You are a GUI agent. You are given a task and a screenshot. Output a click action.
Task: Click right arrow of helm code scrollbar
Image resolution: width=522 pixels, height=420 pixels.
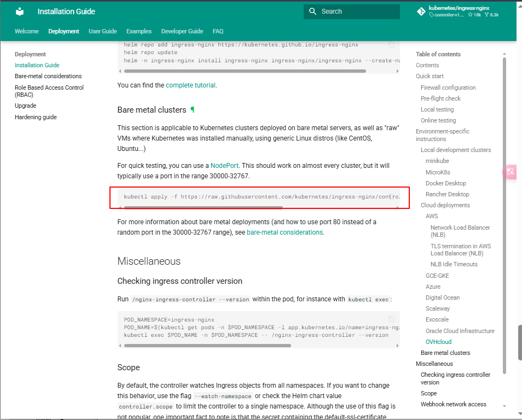coord(397,71)
